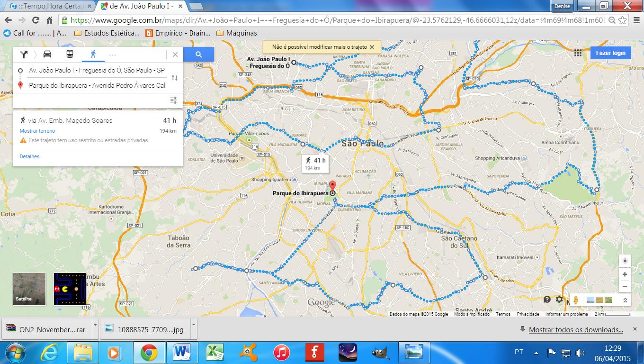Image resolution: width=644 pixels, height=364 pixels.
Task: Open the Google apps grid icon
Action: [577, 53]
